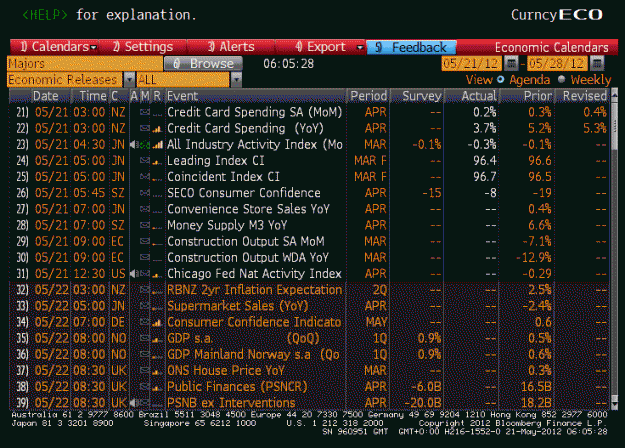Image resolution: width=625 pixels, height=448 pixels.
Task: Select the RBNZ 2yr Inflation Expectation event
Action: pyautogui.click(x=254, y=290)
